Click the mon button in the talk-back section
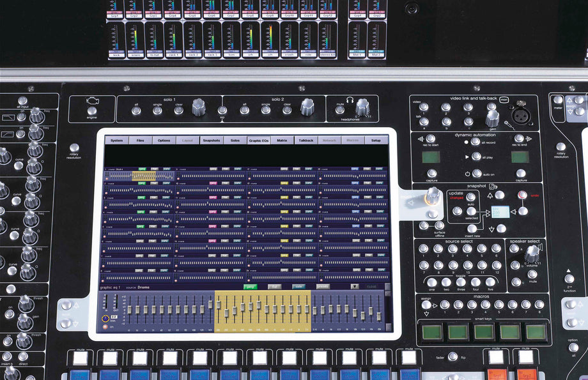 504,99
